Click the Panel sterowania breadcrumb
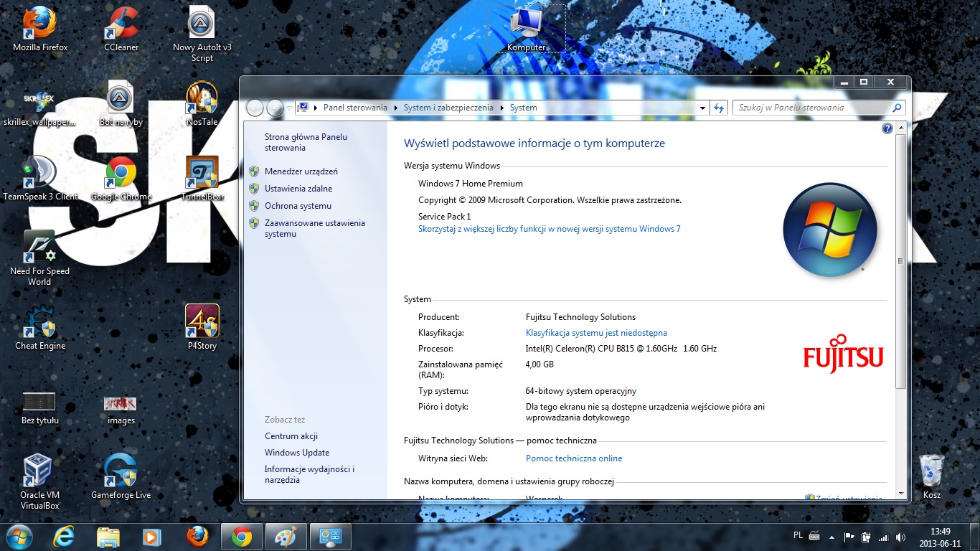The height and width of the screenshot is (551, 980). [354, 108]
